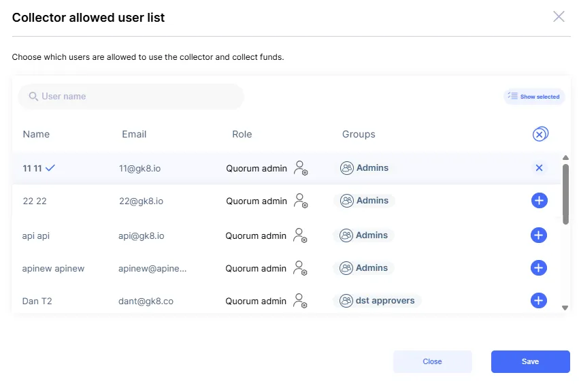The height and width of the screenshot is (392, 579).
Task: Select the 22 22 user name
Action: [x=35, y=201]
